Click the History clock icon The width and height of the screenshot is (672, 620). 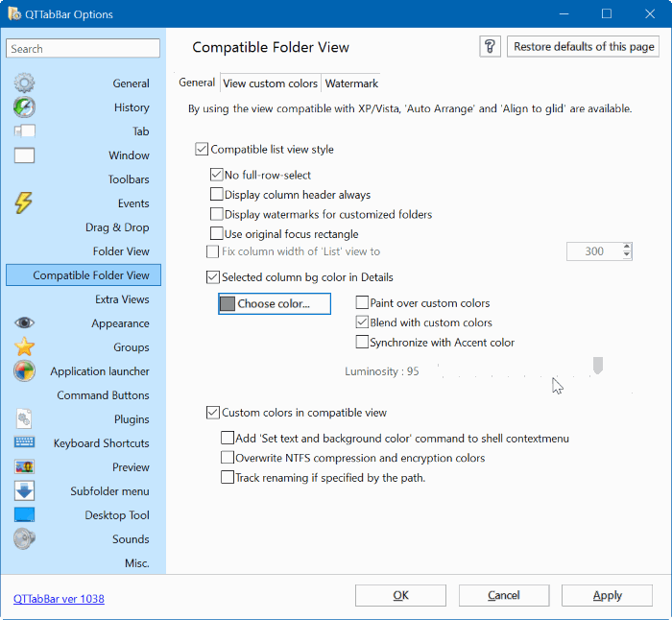pyautogui.click(x=24, y=107)
